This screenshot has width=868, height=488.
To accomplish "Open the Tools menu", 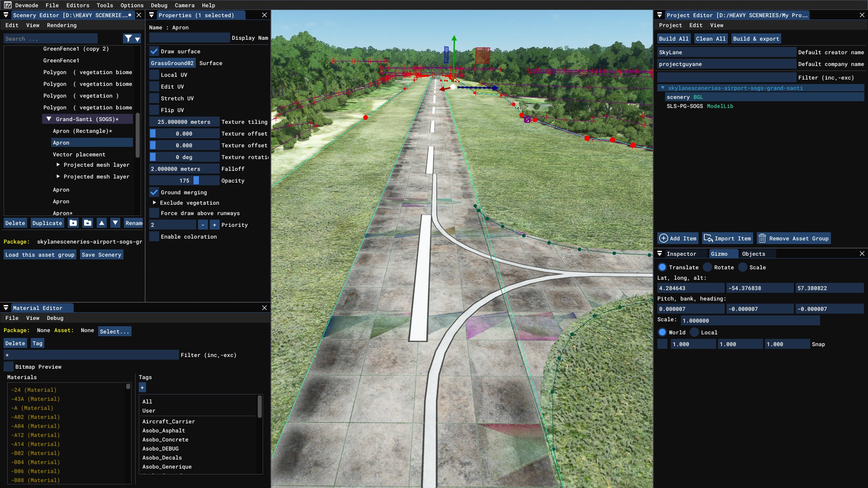I will pos(105,5).
